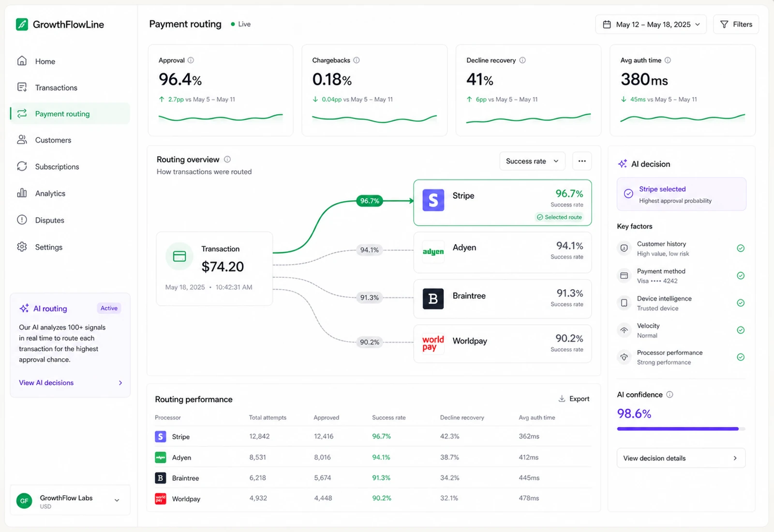774x532 pixels.
Task: Click the Payment routing arrows icon
Action: click(22, 114)
